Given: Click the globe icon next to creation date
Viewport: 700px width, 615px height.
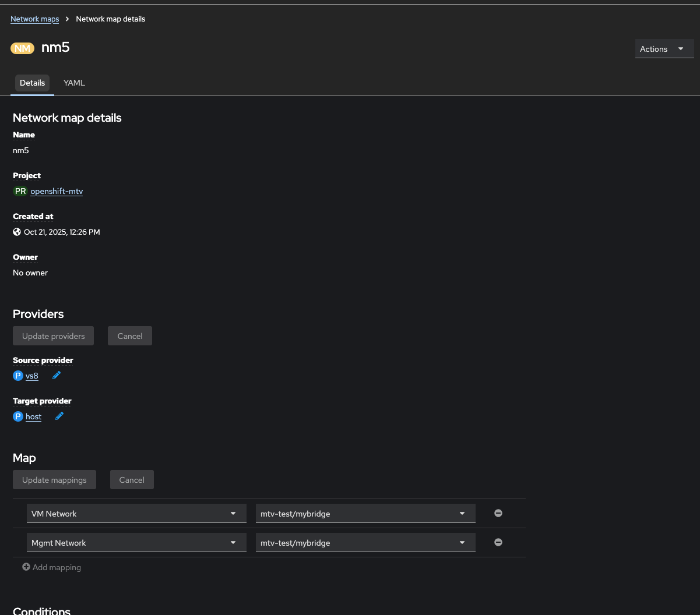Looking at the screenshot, I should [x=17, y=232].
